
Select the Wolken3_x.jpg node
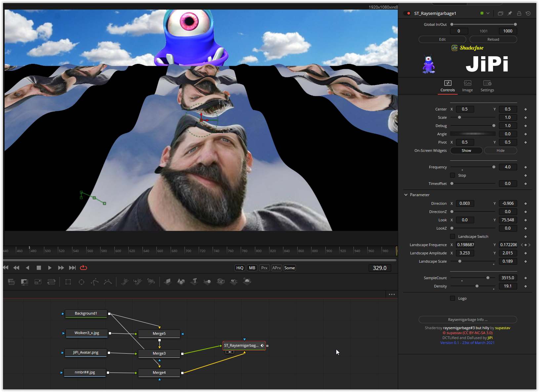[x=87, y=333]
